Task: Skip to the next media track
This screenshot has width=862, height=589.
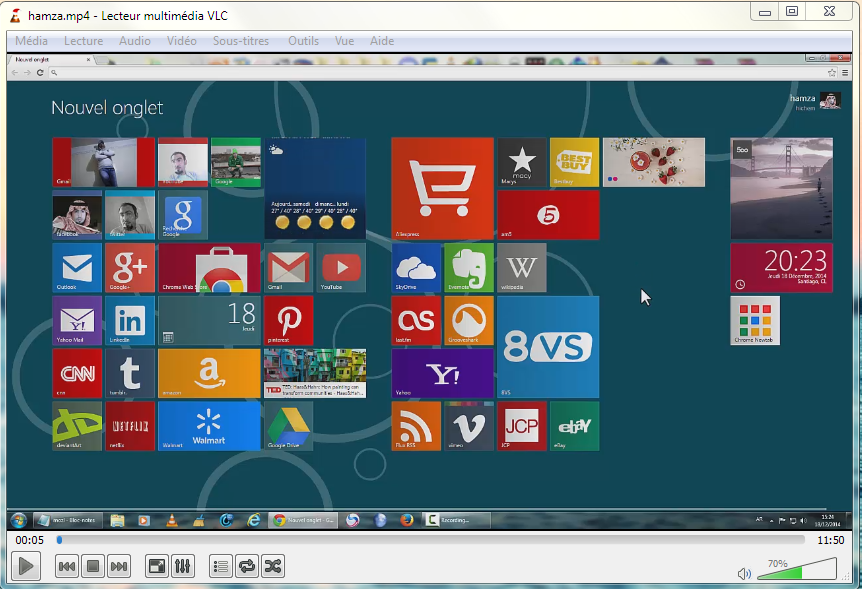Action: (x=119, y=566)
